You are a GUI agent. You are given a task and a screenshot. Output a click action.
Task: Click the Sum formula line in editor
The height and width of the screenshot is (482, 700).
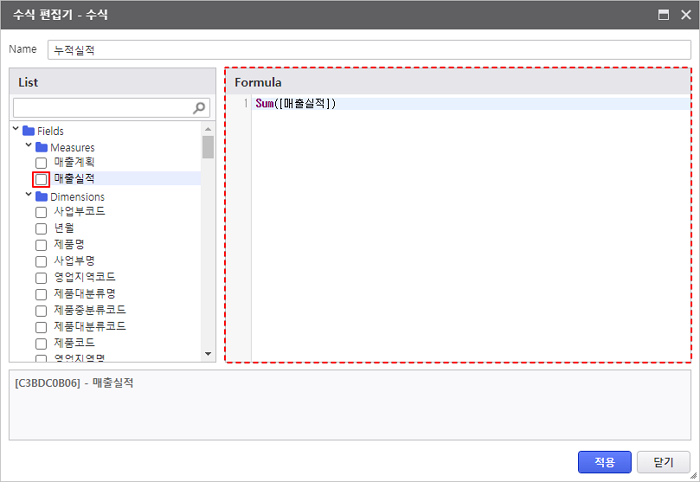click(471, 104)
